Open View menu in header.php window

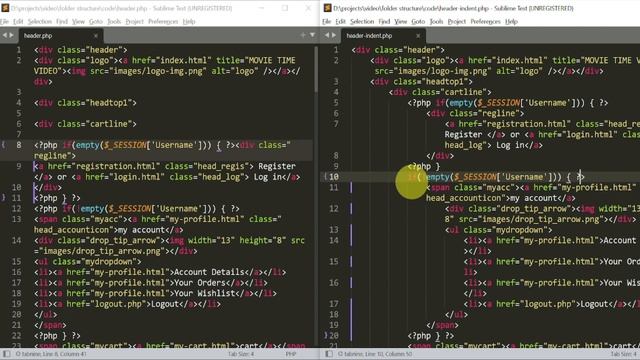click(78, 22)
